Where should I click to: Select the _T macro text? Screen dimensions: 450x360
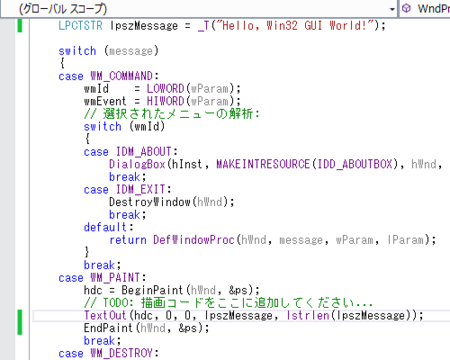tap(203, 26)
